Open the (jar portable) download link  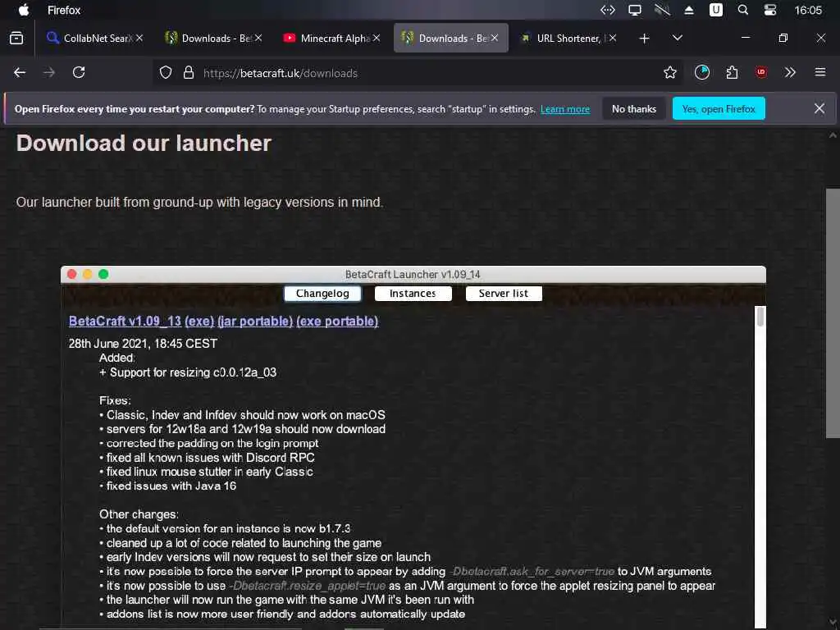[255, 321]
